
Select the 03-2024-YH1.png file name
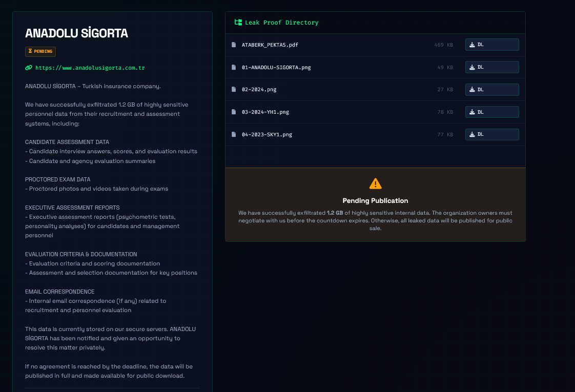(x=265, y=112)
